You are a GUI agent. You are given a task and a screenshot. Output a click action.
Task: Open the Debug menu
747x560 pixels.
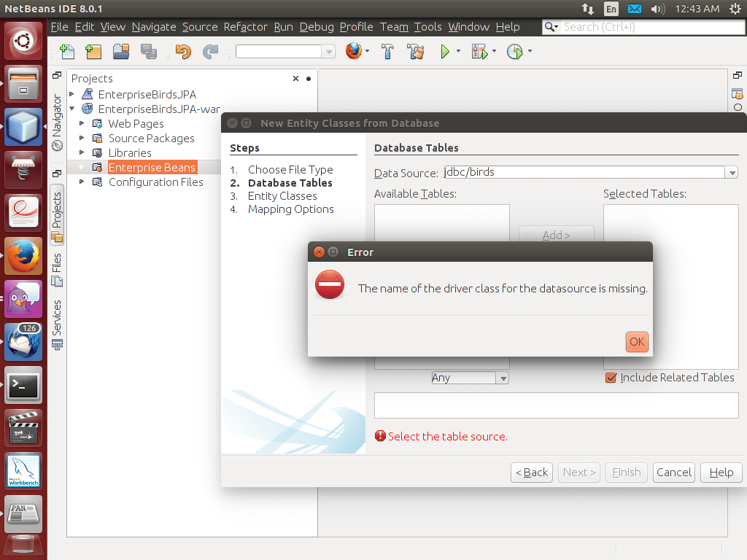tap(317, 27)
